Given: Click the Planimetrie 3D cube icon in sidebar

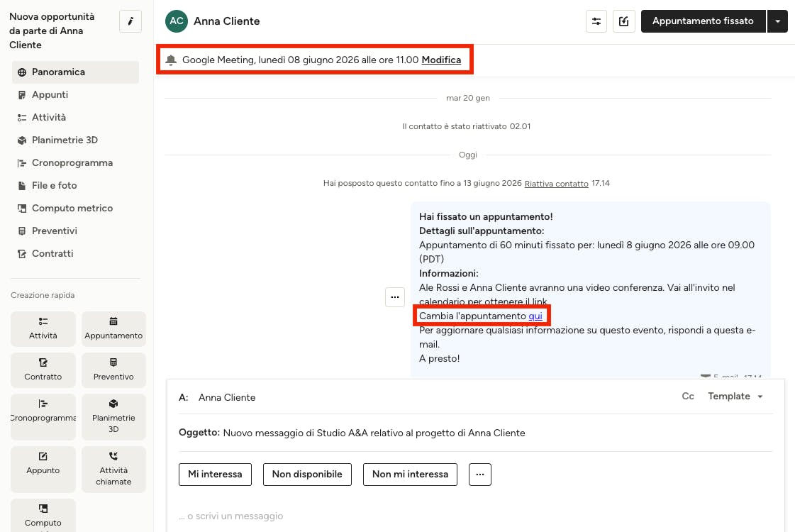Looking at the screenshot, I should tap(22, 140).
